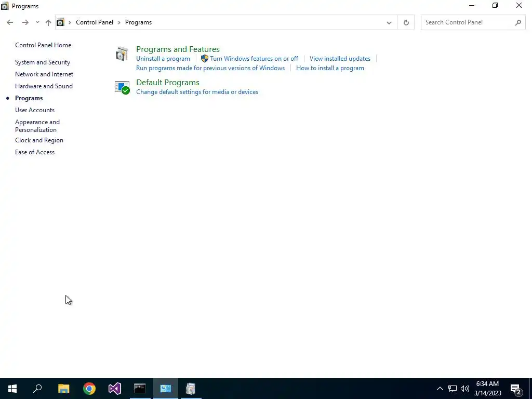Go back with the back arrow
The image size is (532, 399).
coord(10,22)
